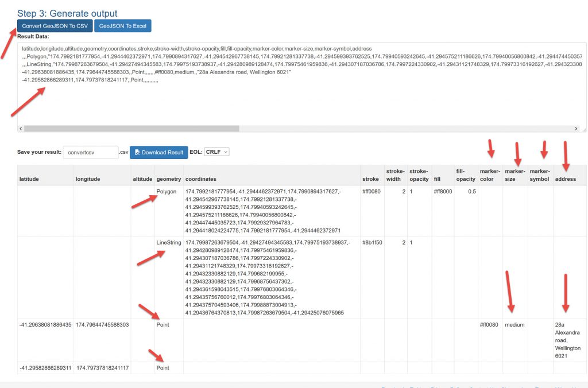Select the LineString geometry cell

click(169, 243)
